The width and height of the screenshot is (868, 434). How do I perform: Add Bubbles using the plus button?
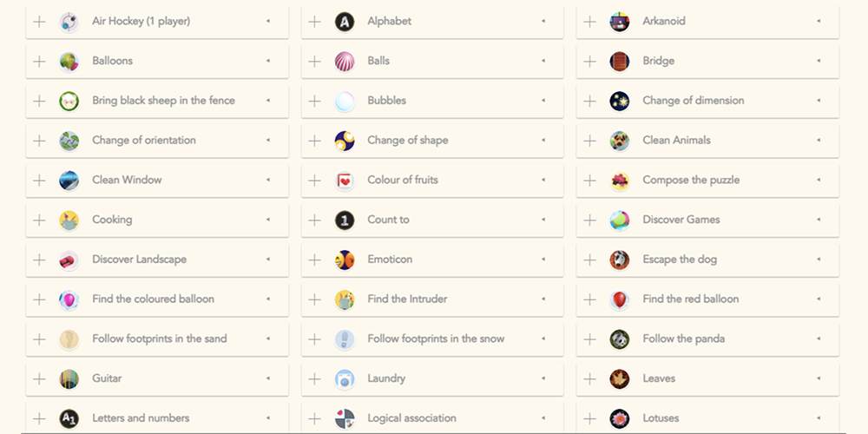(314, 101)
